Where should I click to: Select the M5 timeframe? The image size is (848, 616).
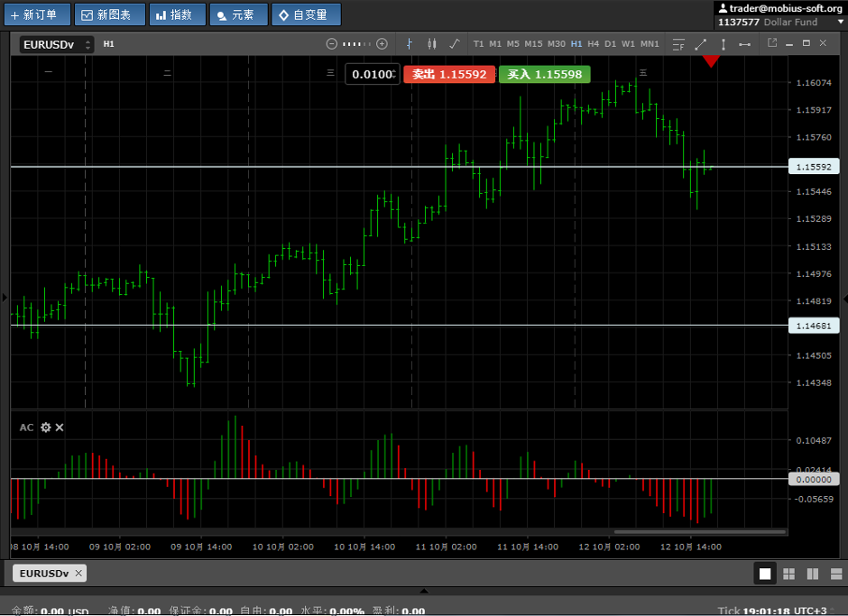tap(513, 44)
